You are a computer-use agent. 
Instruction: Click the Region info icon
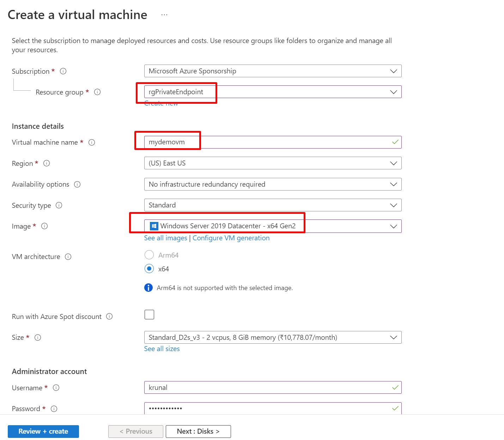pyautogui.click(x=47, y=163)
